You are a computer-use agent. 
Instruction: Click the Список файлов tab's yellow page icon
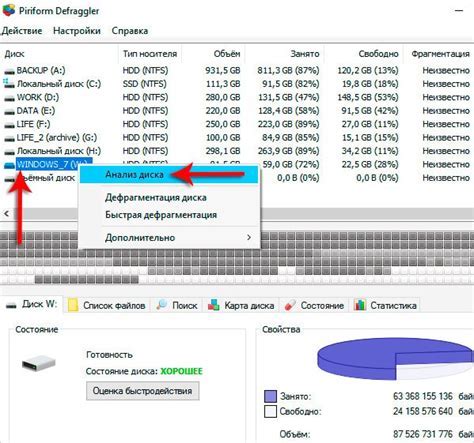click(73, 305)
